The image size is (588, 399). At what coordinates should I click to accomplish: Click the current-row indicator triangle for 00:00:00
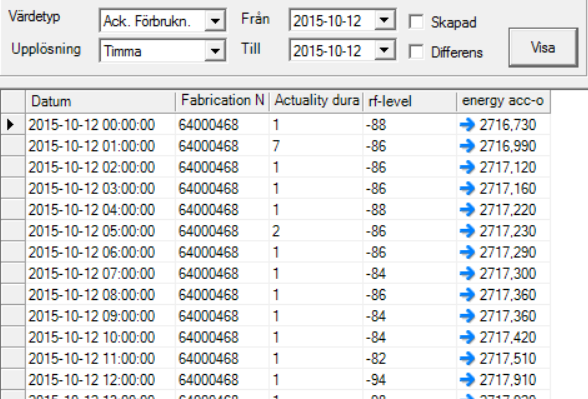pyautogui.click(x=10, y=125)
